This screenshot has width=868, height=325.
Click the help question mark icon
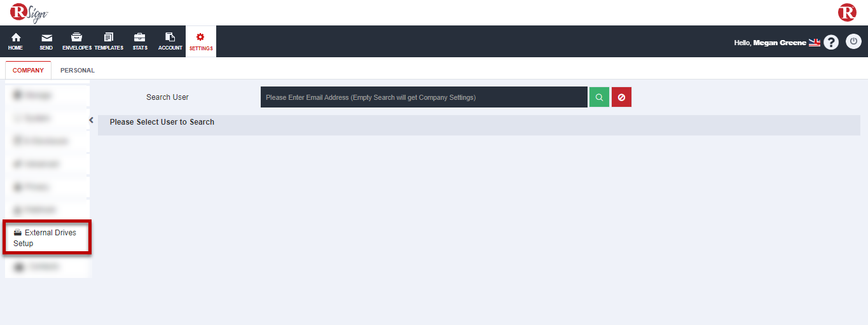click(x=831, y=42)
